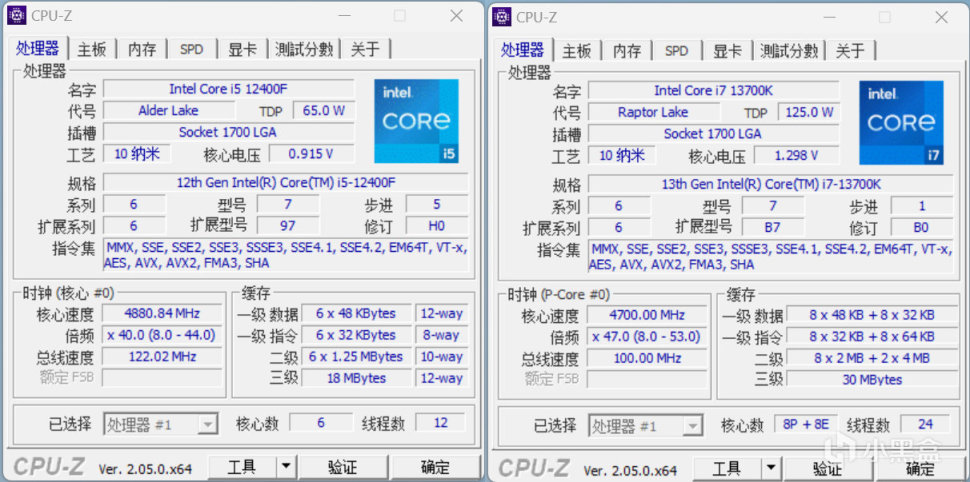Click 确定 button in left window

435,467
